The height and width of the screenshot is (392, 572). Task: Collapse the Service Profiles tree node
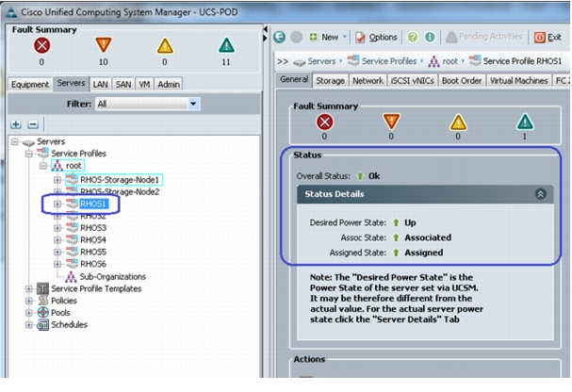(29, 154)
